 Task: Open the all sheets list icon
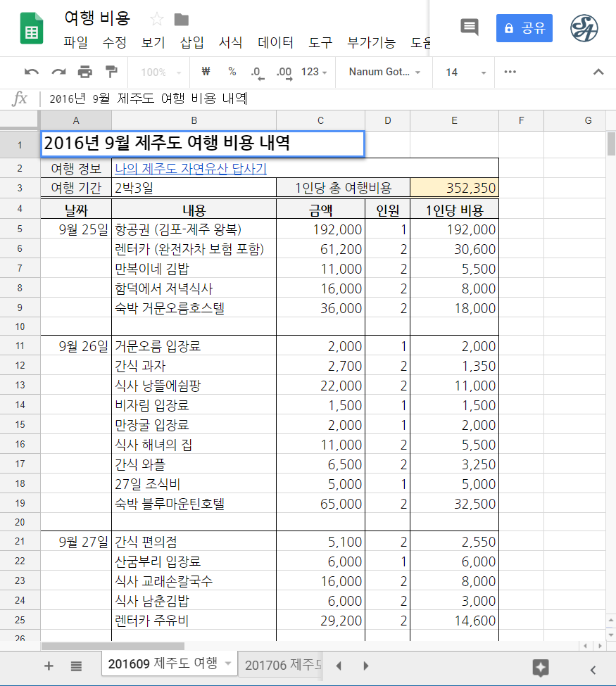click(76, 666)
